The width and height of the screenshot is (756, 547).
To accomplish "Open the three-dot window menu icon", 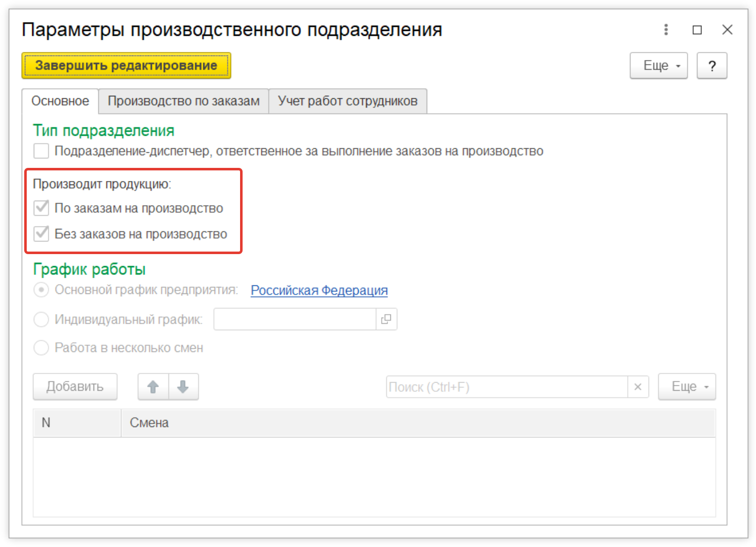I will pos(666,30).
